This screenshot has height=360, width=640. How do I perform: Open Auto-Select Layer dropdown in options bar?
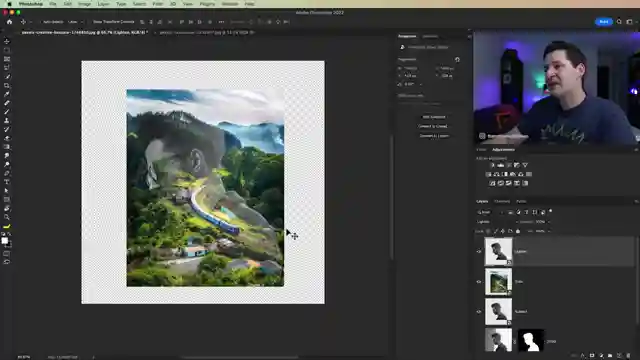coord(76,22)
